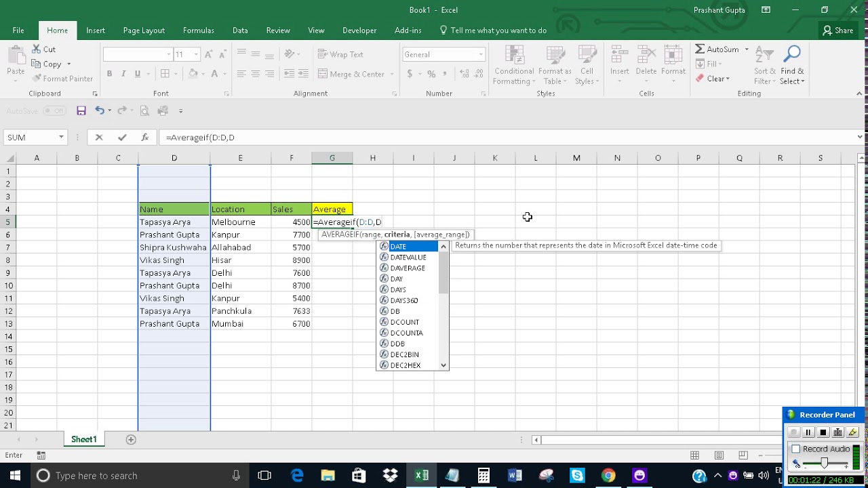The height and width of the screenshot is (488, 868).
Task: Open the General number format dropdown
Action: (481, 54)
